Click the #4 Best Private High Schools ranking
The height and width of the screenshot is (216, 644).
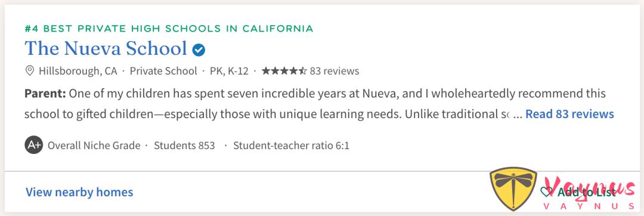169,29
